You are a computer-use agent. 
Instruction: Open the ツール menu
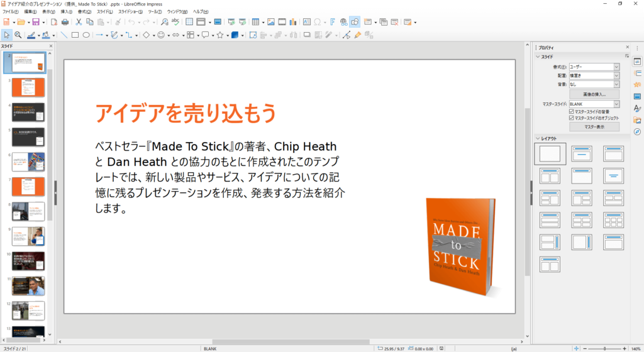(155, 11)
